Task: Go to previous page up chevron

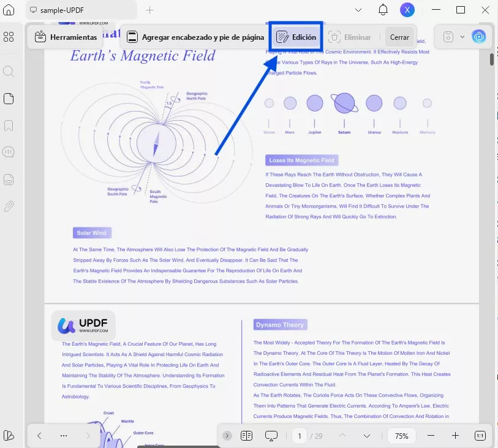Action: coord(342,436)
